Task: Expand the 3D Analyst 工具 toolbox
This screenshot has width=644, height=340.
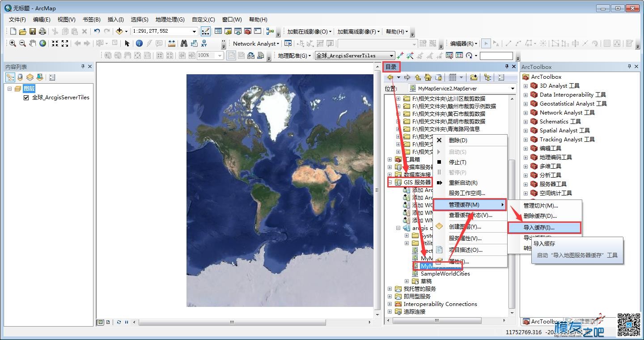Action: point(526,86)
